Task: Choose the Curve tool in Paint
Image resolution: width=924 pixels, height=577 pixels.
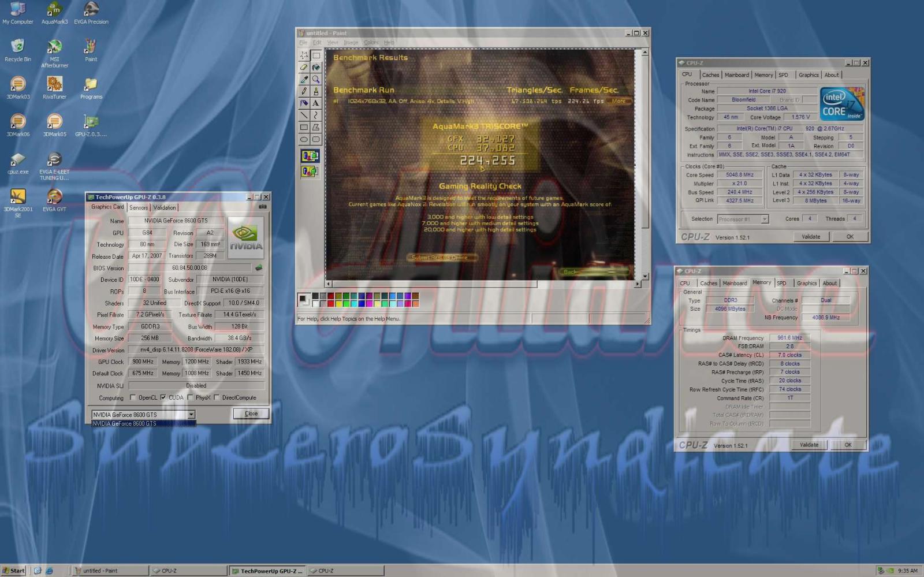Action: point(316,115)
